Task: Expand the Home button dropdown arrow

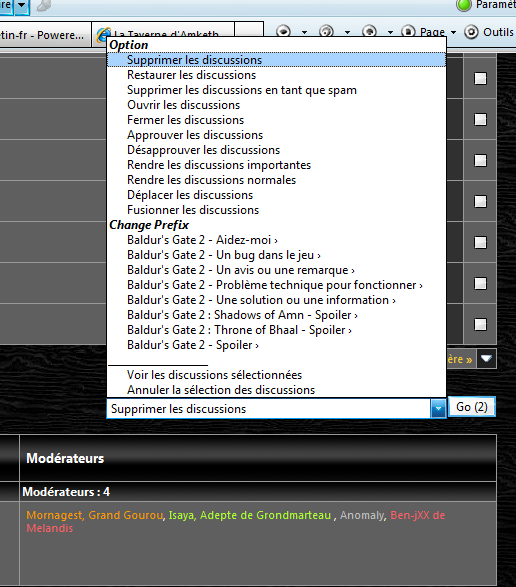Action: click(304, 33)
